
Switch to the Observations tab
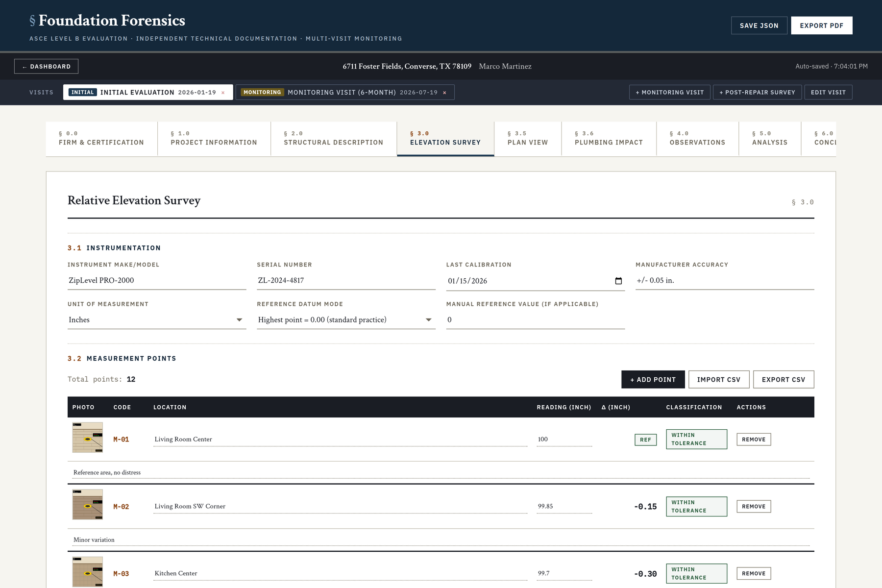coord(697,139)
